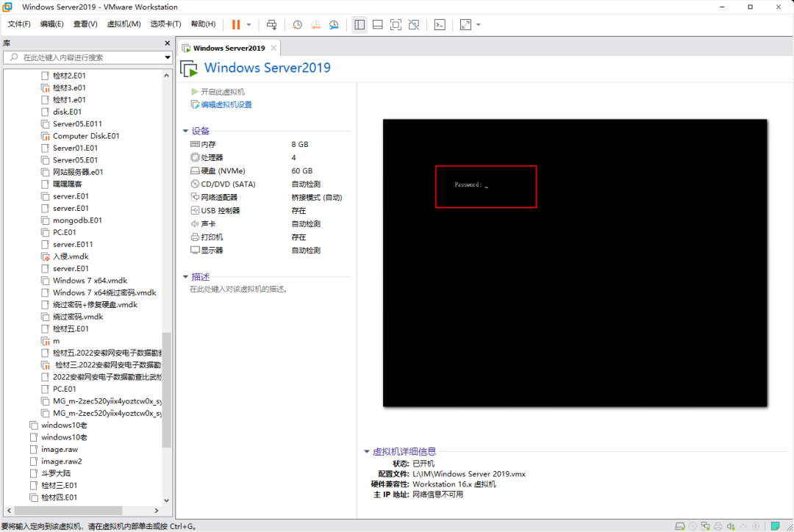Click sound card status bar icon

pyautogui.click(x=731, y=526)
